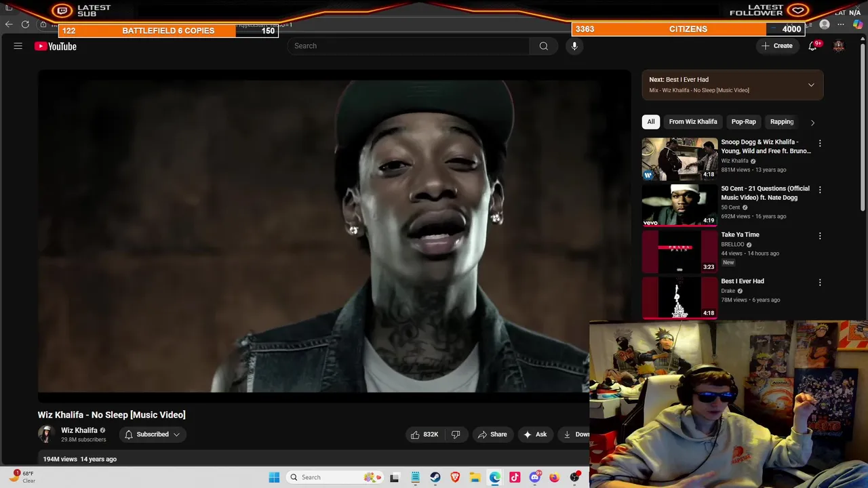Select the Pop-Rap filter chip
Image resolution: width=868 pixels, height=488 pixels.
click(744, 122)
